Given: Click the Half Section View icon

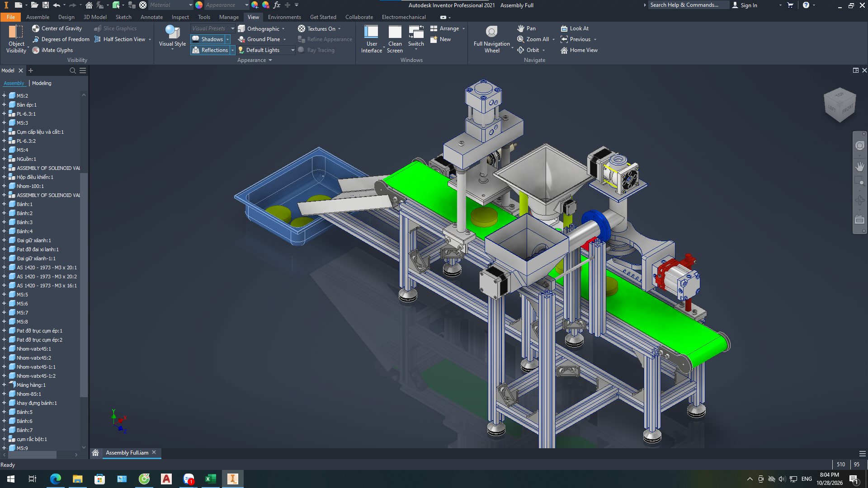Looking at the screenshot, I should point(98,39).
